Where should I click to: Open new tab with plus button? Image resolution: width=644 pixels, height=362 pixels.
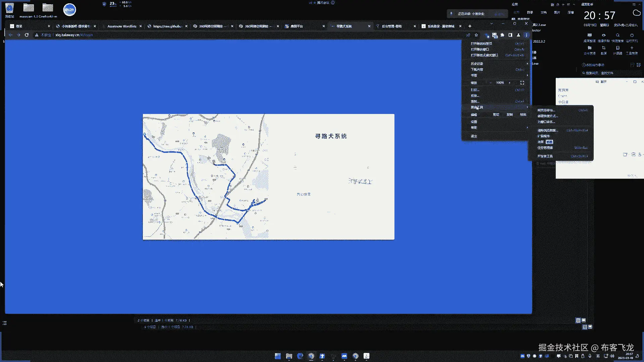[470, 26]
